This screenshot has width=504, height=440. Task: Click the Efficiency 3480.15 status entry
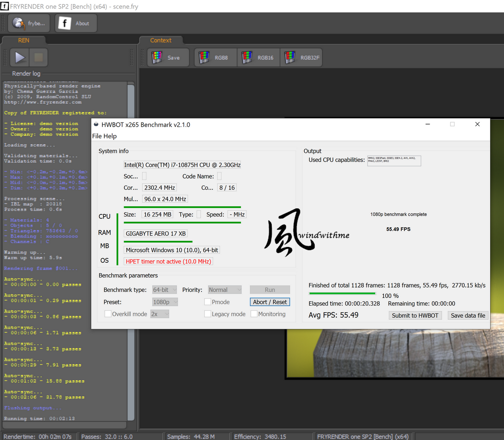click(x=260, y=436)
